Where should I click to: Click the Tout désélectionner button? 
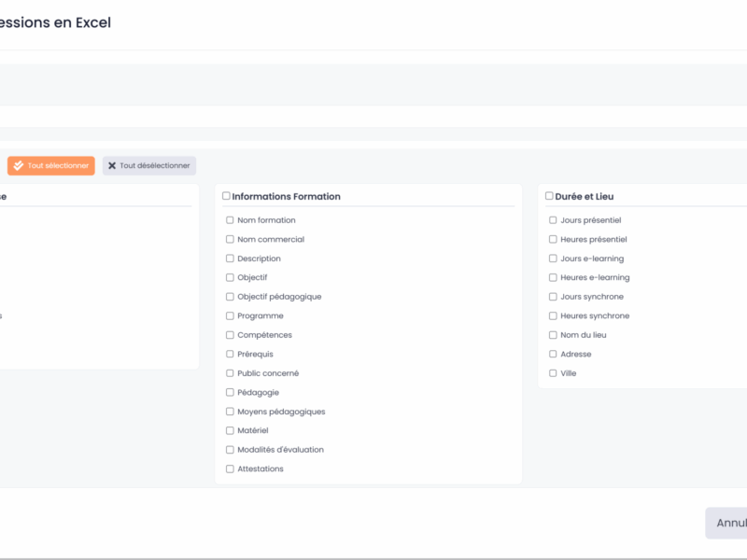149,165
